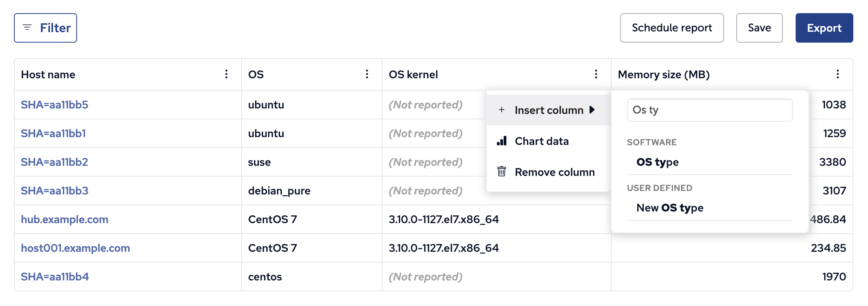The height and width of the screenshot is (306, 868).
Task: Choose New OS type under User defined
Action: [670, 208]
